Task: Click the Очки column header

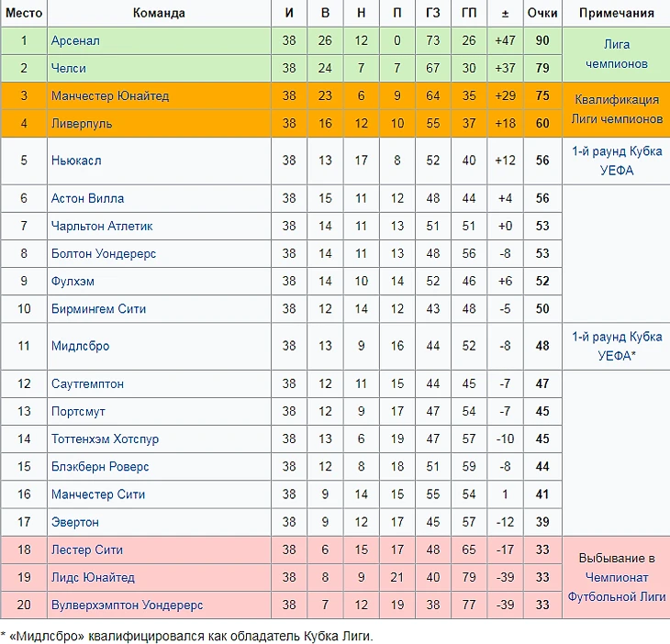Action: point(542,13)
